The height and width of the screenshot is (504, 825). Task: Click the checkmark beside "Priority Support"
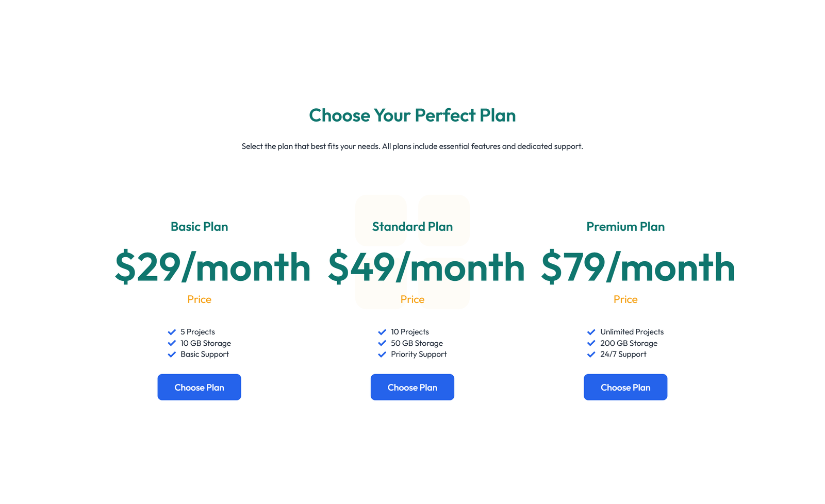click(382, 355)
